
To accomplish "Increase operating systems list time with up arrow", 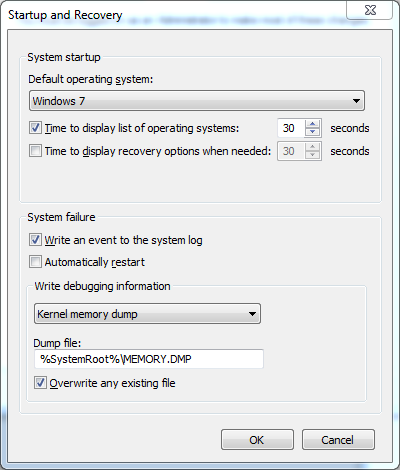I will pos(312,124).
